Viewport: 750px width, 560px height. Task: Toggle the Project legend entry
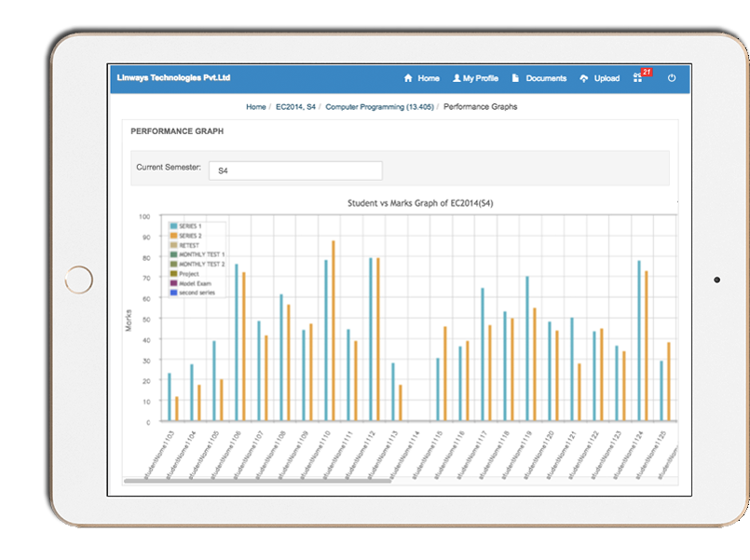click(x=184, y=274)
